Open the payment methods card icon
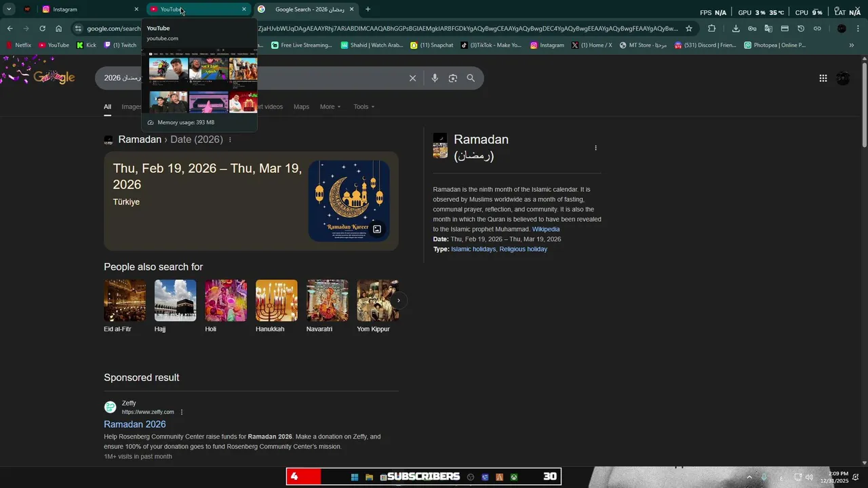The image size is (868, 488). [x=785, y=28]
